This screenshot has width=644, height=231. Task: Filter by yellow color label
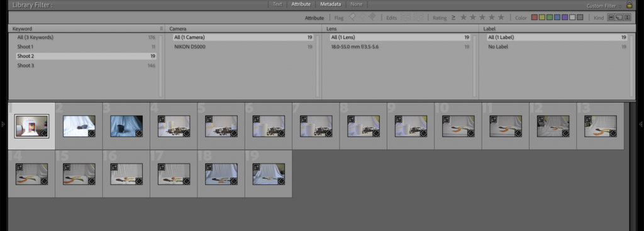[542, 17]
